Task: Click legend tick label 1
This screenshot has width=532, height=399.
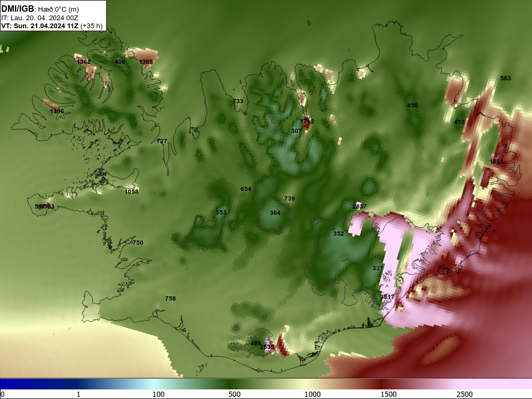Action: tap(78, 394)
